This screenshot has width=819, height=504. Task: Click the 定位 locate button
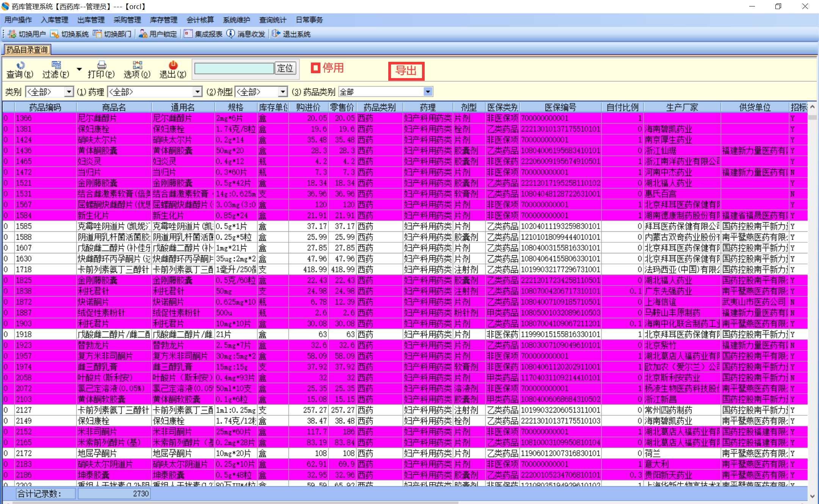[285, 68]
